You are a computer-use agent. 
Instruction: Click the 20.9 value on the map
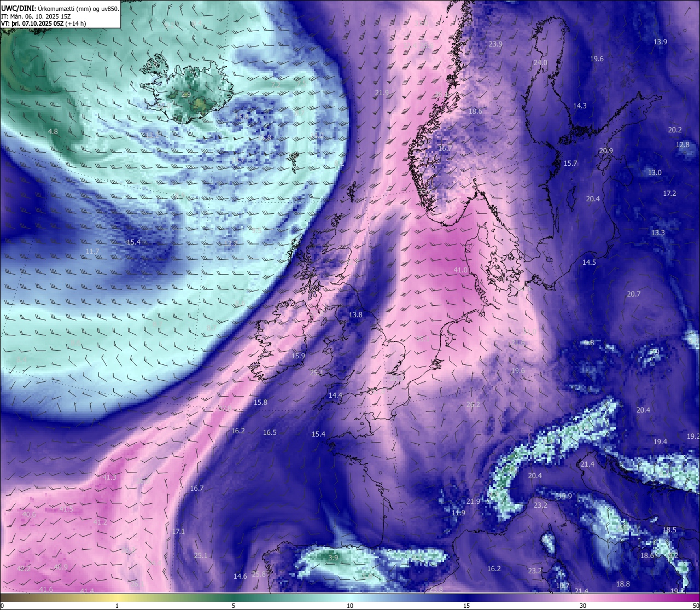tap(606, 151)
